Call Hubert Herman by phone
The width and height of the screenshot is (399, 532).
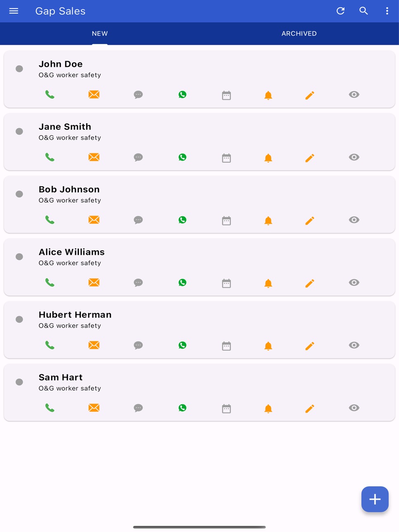pos(50,346)
